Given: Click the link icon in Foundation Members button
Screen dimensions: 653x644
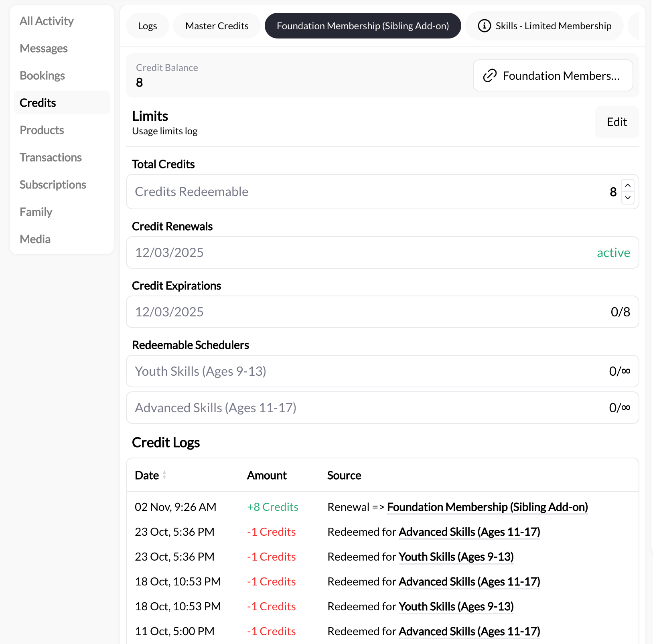Looking at the screenshot, I should 490,75.
